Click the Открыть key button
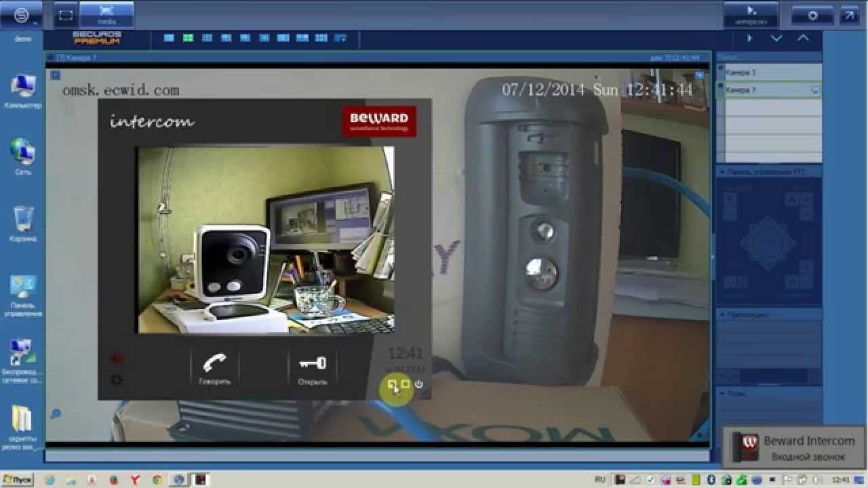Image resolution: width=868 pixels, height=488 pixels. click(313, 369)
